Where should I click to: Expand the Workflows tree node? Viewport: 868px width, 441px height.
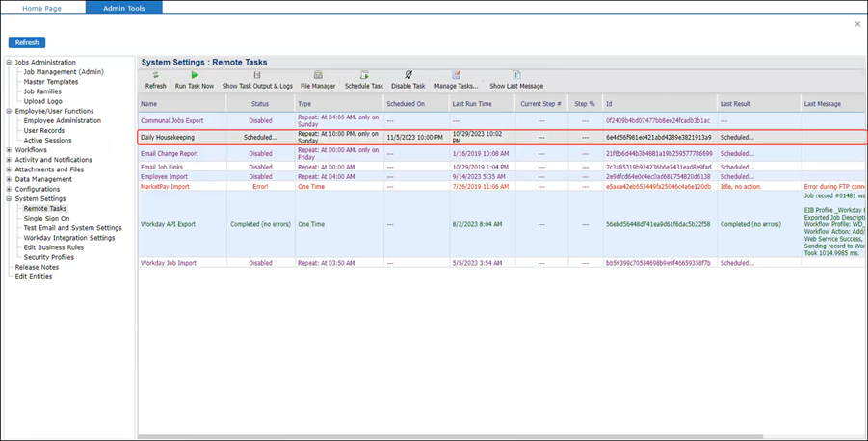coord(9,150)
